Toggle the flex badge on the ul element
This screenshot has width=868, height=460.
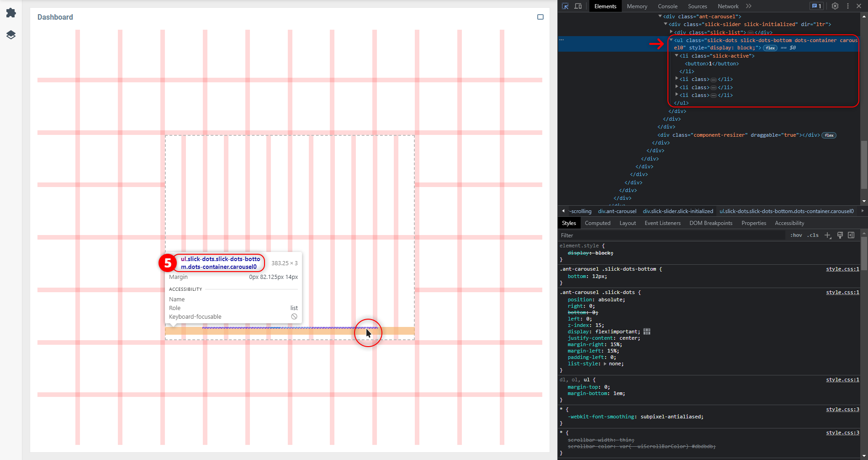point(770,48)
